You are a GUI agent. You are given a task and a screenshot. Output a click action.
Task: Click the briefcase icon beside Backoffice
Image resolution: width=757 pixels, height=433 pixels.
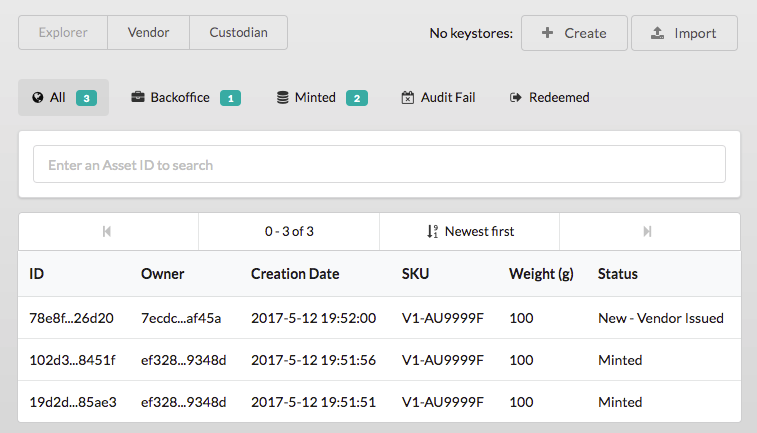coord(138,98)
